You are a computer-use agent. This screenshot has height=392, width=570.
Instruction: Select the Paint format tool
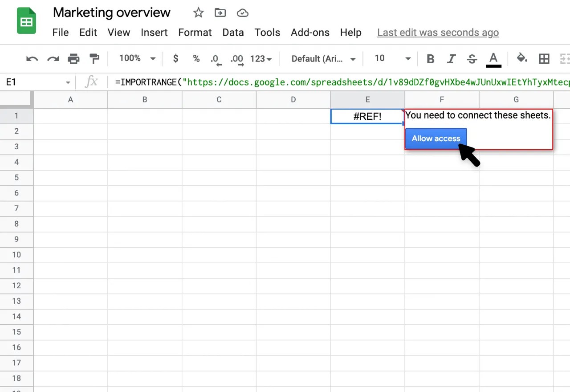point(94,58)
